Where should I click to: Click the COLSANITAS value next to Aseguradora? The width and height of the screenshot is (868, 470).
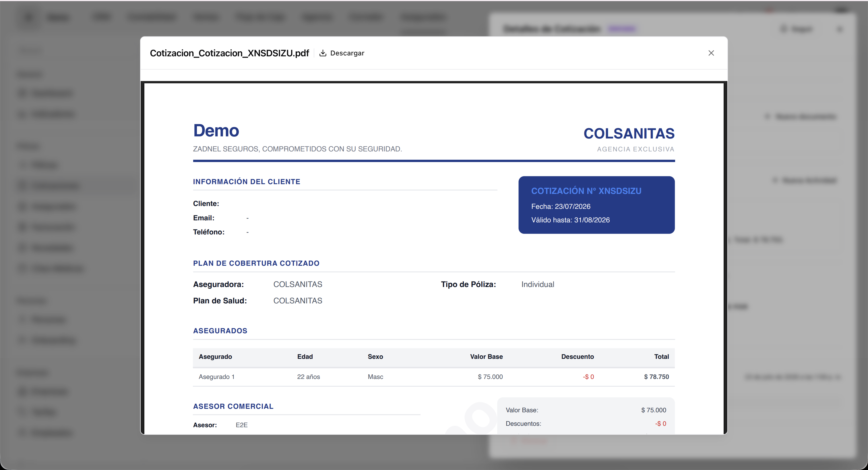pos(298,284)
